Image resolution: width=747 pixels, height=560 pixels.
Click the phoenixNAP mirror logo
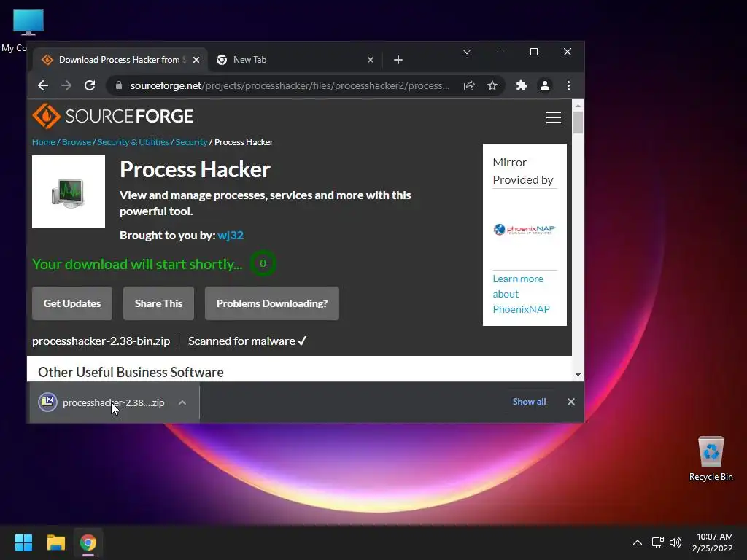524,230
